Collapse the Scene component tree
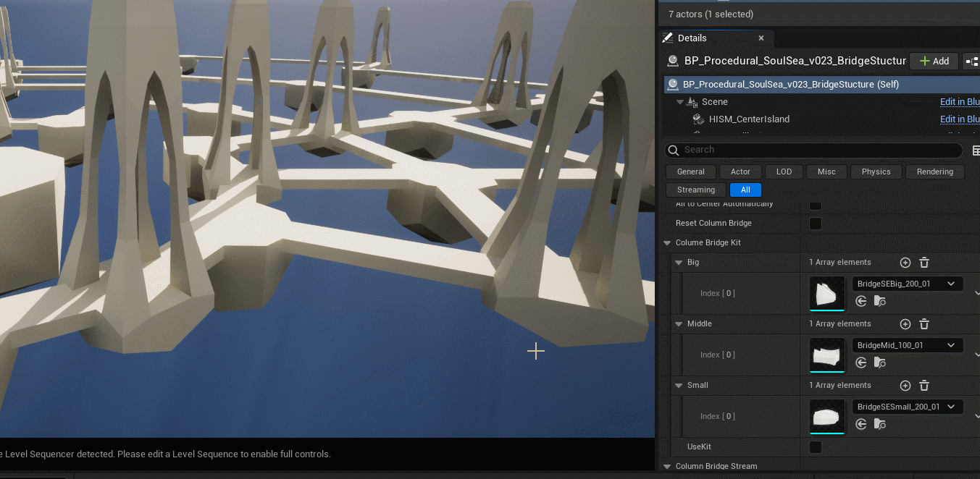This screenshot has height=479, width=980. pyautogui.click(x=680, y=102)
